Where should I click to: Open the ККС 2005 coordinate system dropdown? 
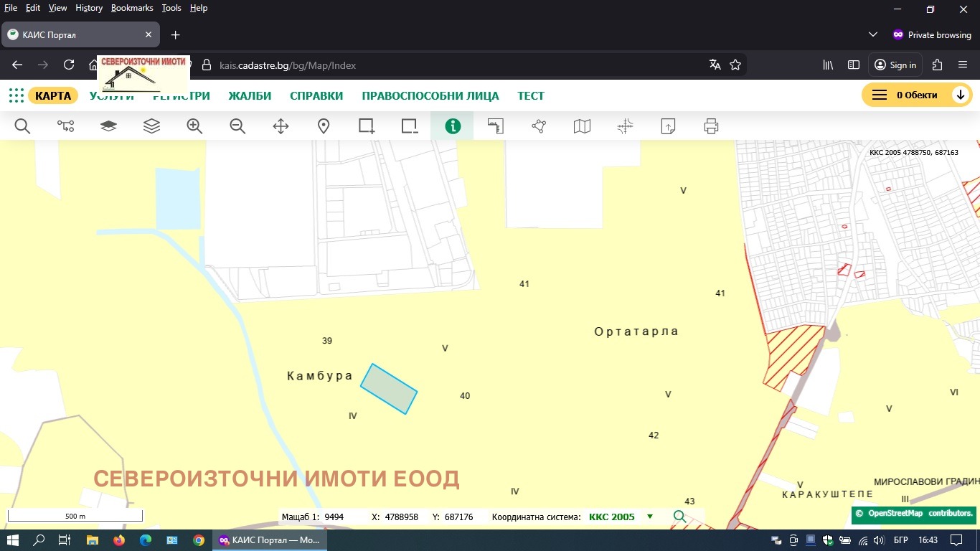(x=649, y=517)
